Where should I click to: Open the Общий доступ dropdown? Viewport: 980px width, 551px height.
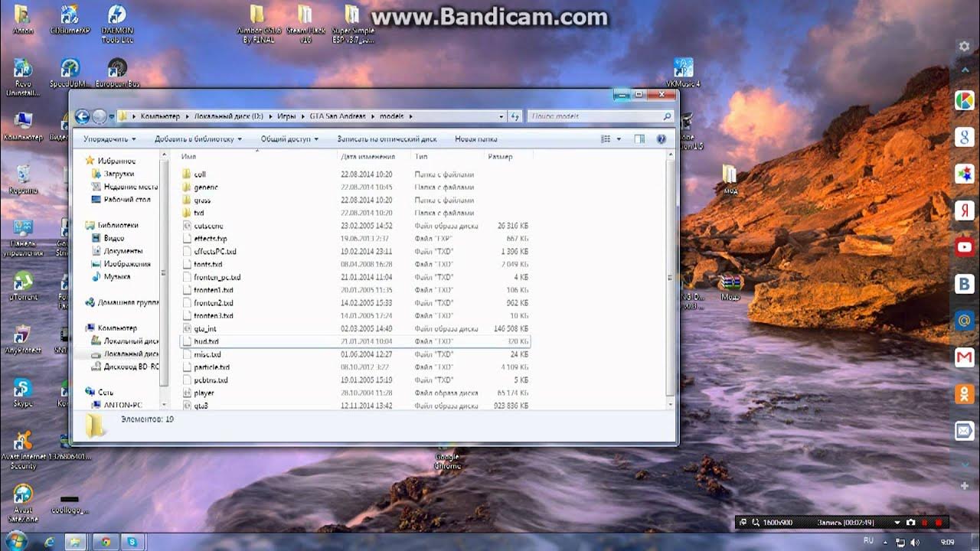290,139
